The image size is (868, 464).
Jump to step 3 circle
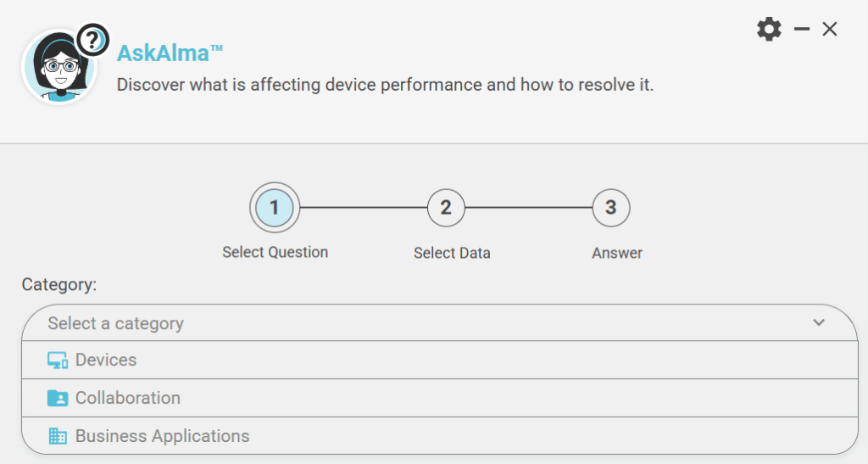coord(610,207)
